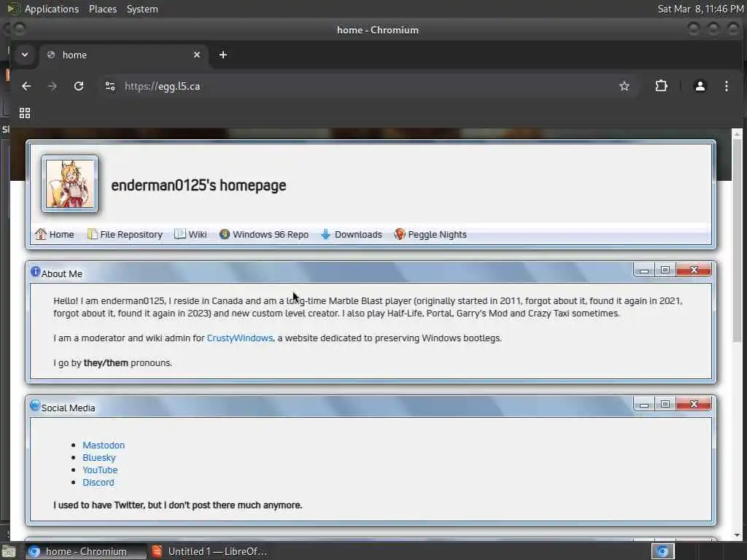Select the home tab
Screen dimensions: 747x560
124,55
